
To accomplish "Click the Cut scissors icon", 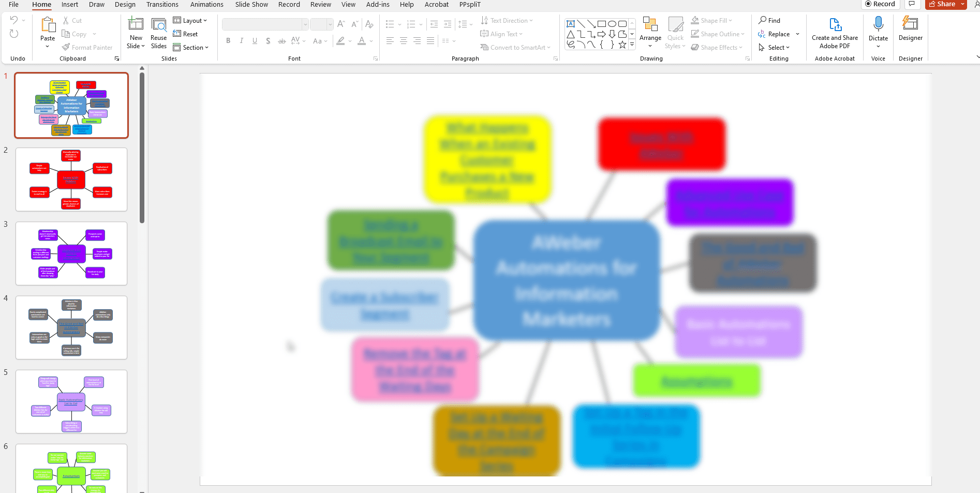I will point(66,21).
